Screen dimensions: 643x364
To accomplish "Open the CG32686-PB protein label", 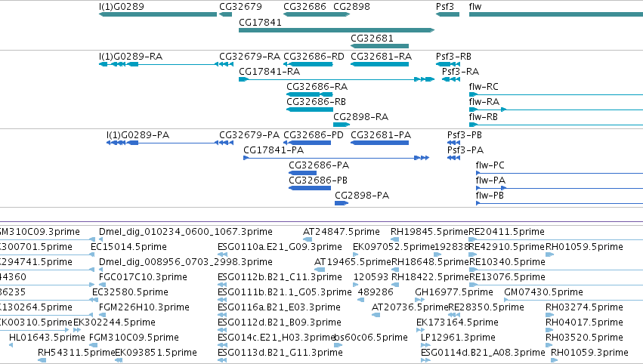I will [x=318, y=180].
